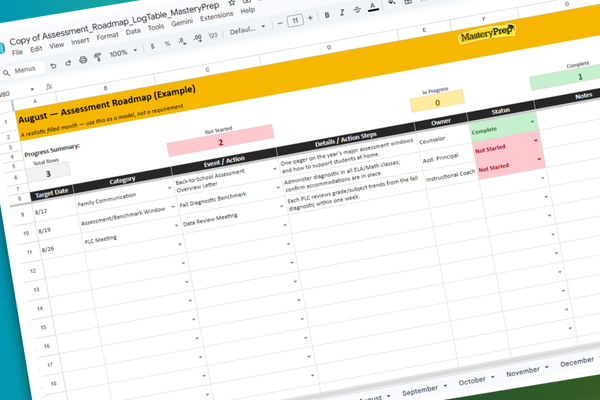The image size is (600, 400).
Task: Open Status dropdown in Asst. Principal row
Action: [x=536, y=140]
